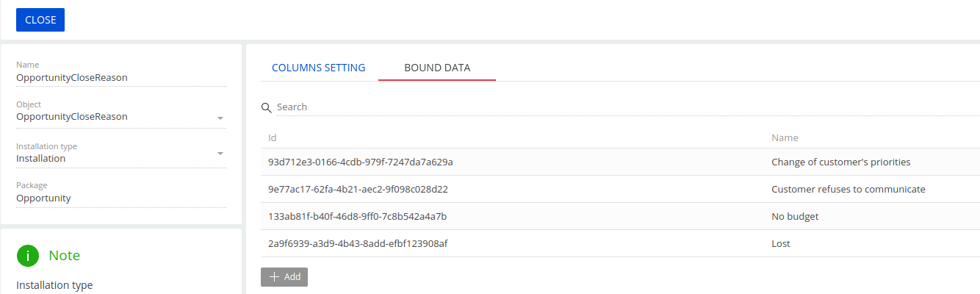Expand the Object dropdown arrow
980x294 pixels.
[220, 118]
